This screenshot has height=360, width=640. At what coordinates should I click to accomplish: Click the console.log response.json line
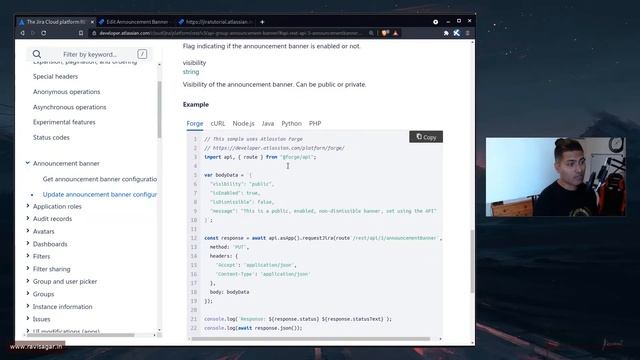tap(253, 328)
